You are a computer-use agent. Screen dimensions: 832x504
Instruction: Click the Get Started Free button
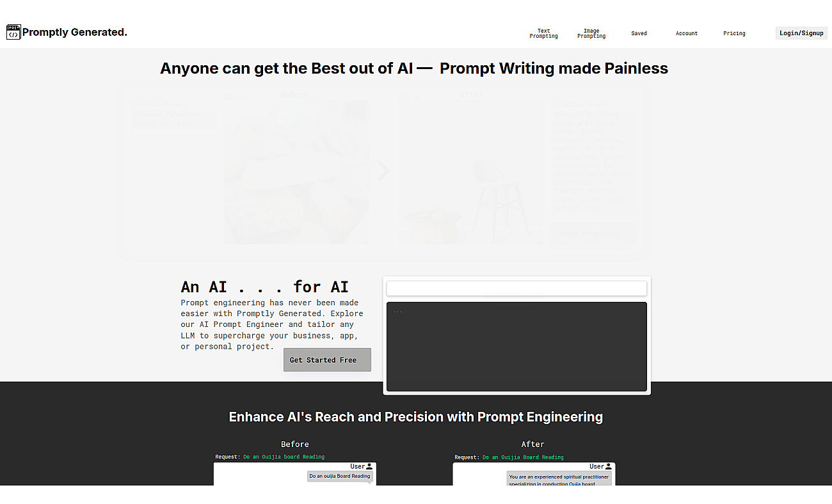(327, 359)
